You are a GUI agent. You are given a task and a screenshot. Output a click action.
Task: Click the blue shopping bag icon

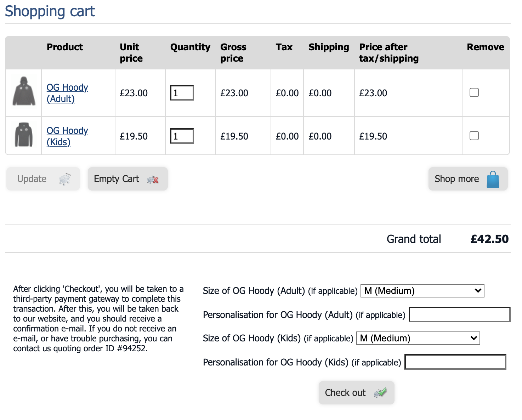493,179
